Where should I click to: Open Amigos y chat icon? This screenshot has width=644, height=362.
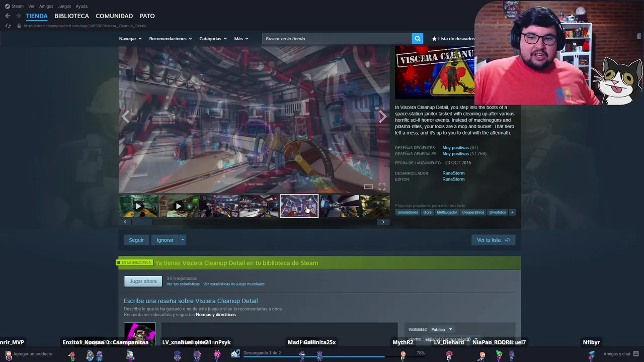point(636,353)
